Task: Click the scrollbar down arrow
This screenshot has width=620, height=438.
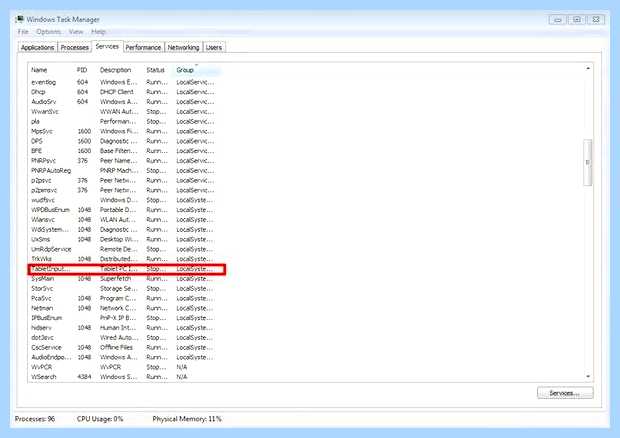Action: (x=588, y=376)
